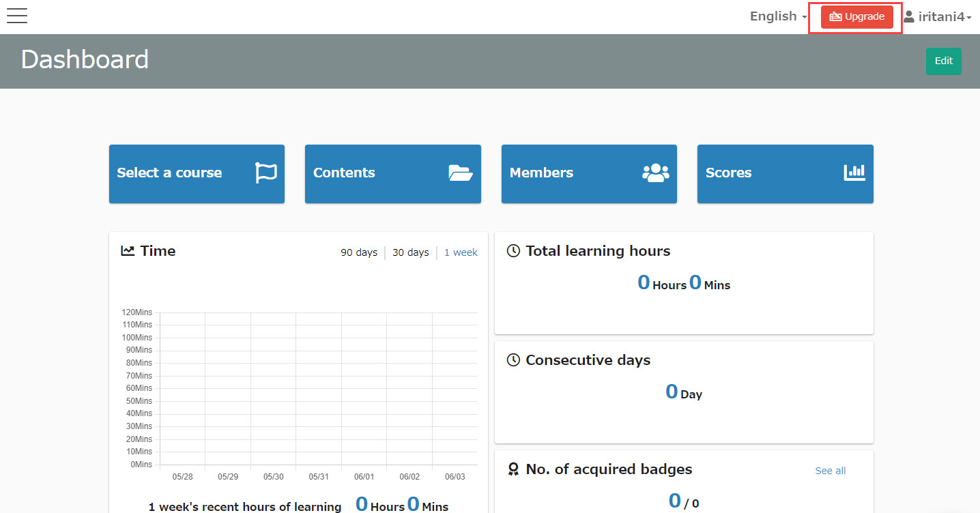
Task: Click the flag icon on Select a course
Action: coord(266,173)
